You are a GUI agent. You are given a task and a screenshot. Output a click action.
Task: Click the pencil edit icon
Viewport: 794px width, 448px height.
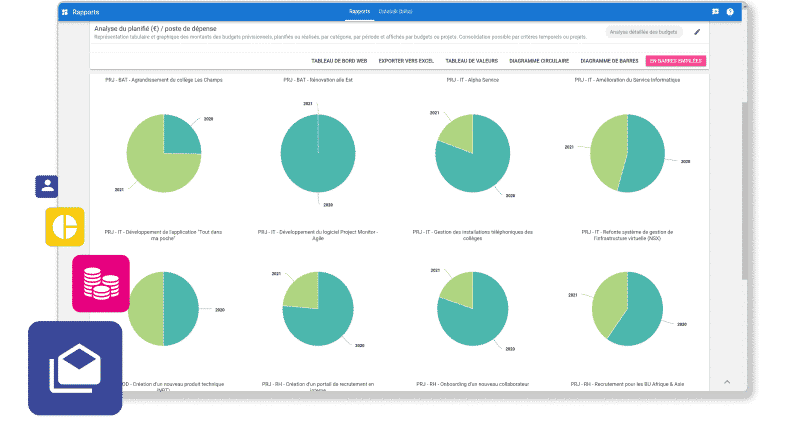[x=697, y=32]
